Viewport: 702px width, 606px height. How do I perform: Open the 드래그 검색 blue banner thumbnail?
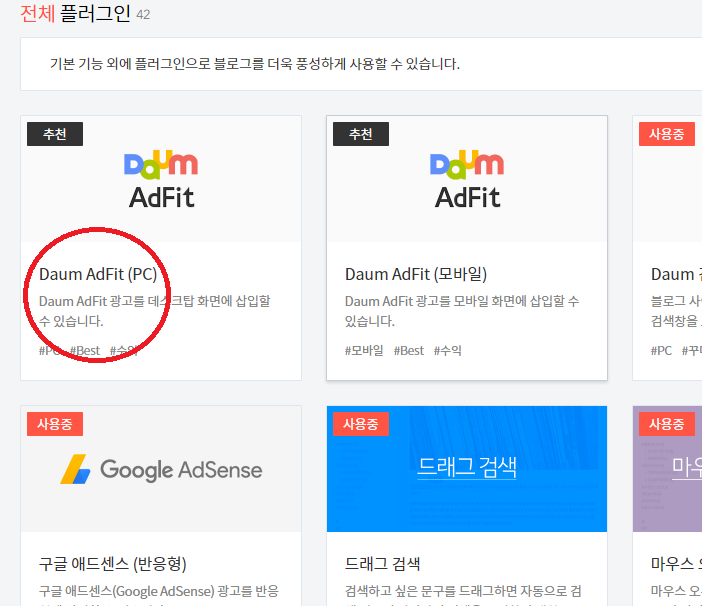(x=467, y=469)
